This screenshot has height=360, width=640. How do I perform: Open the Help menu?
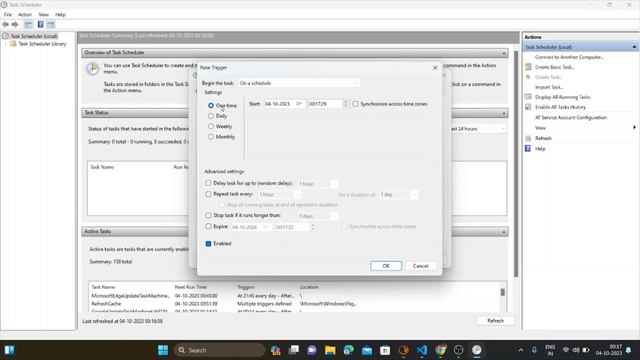pos(60,15)
